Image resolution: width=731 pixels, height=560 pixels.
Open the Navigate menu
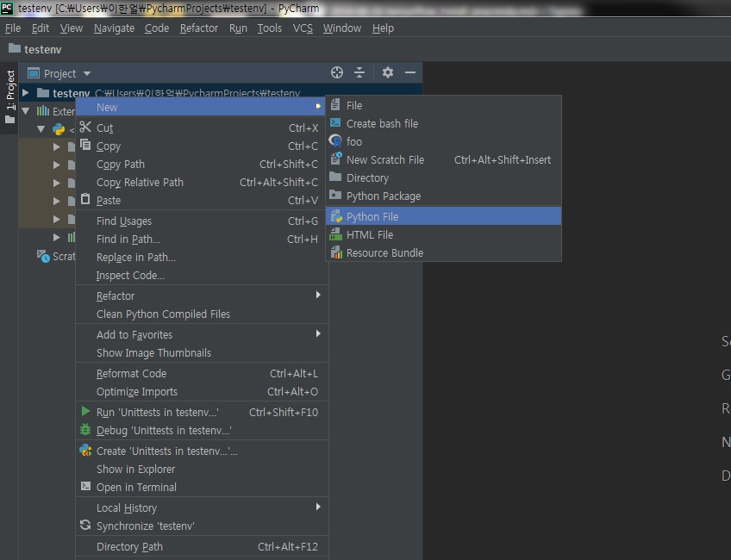click(114, 28)
